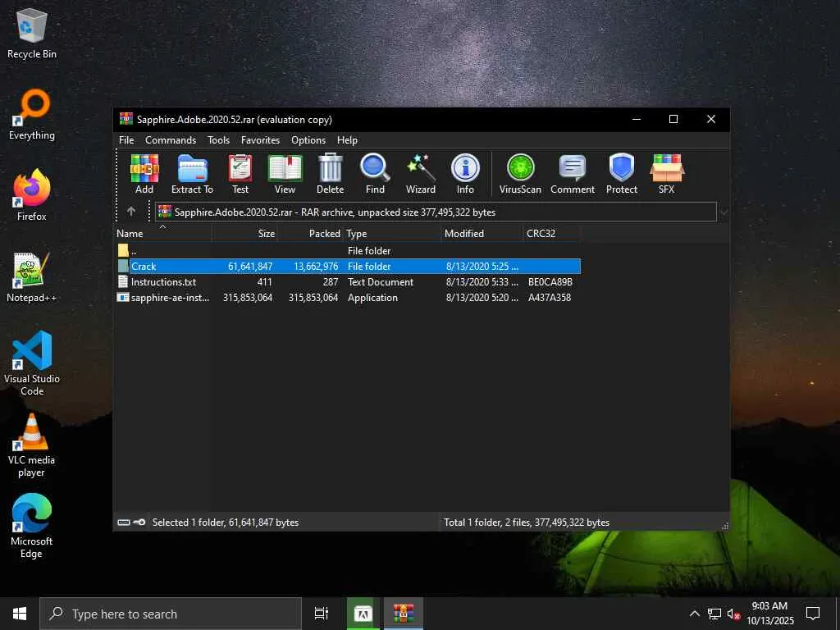Open the Recycle Bin desktop icon
Screen dimensions: 840x630
(x=32, y=33)
